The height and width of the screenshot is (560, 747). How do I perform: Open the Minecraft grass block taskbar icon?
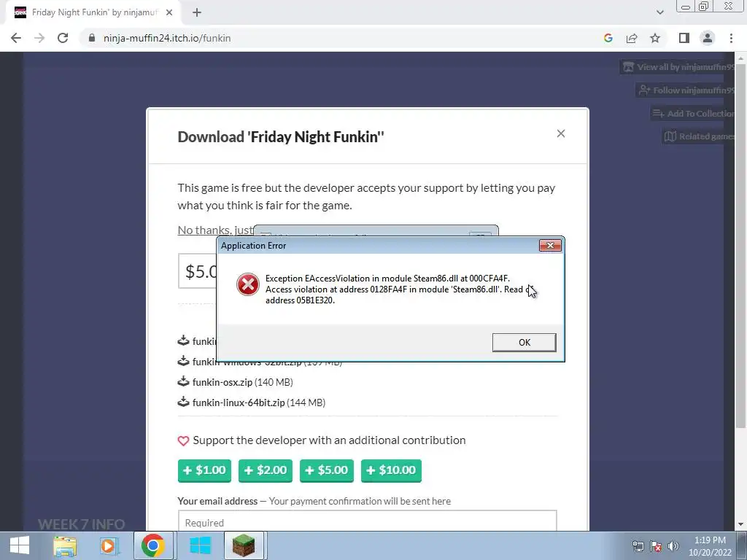pos(244,545)
